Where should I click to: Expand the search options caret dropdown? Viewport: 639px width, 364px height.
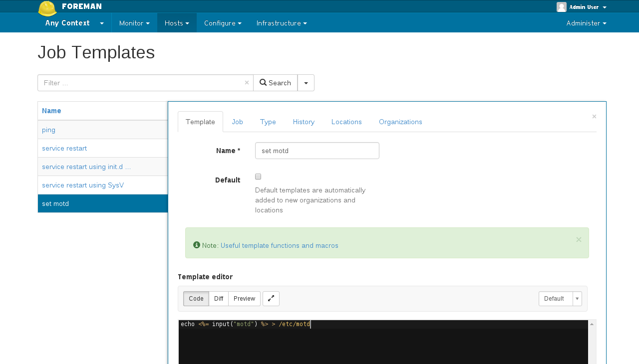(x=306, y=83)
